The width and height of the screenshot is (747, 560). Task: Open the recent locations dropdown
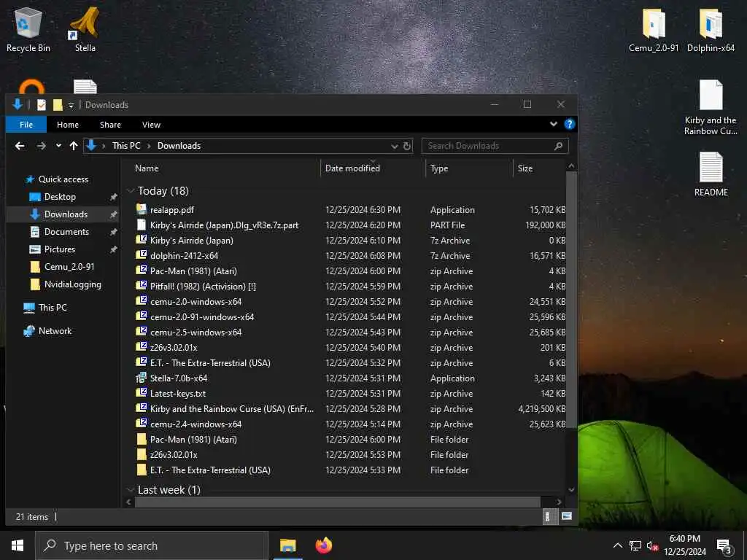pos(58,146)
